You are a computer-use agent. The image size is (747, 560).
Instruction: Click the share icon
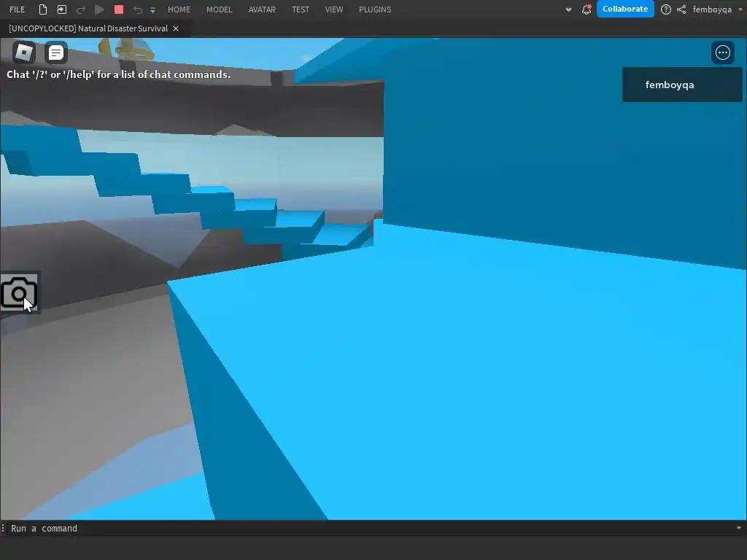(x=682, y=9)
